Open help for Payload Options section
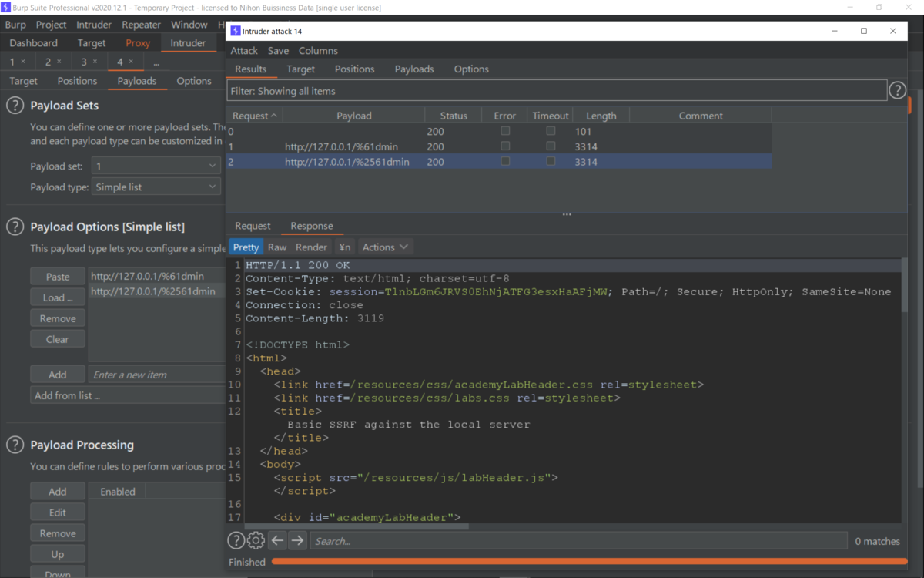The height and width of the screenshot is (578, 924). click(x=15, y=227)
